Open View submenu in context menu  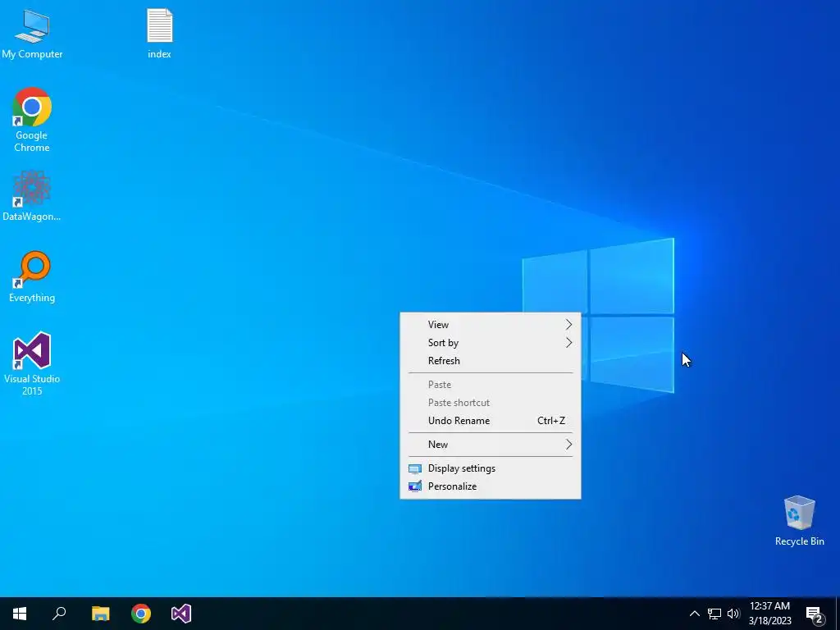pos(491,325)
